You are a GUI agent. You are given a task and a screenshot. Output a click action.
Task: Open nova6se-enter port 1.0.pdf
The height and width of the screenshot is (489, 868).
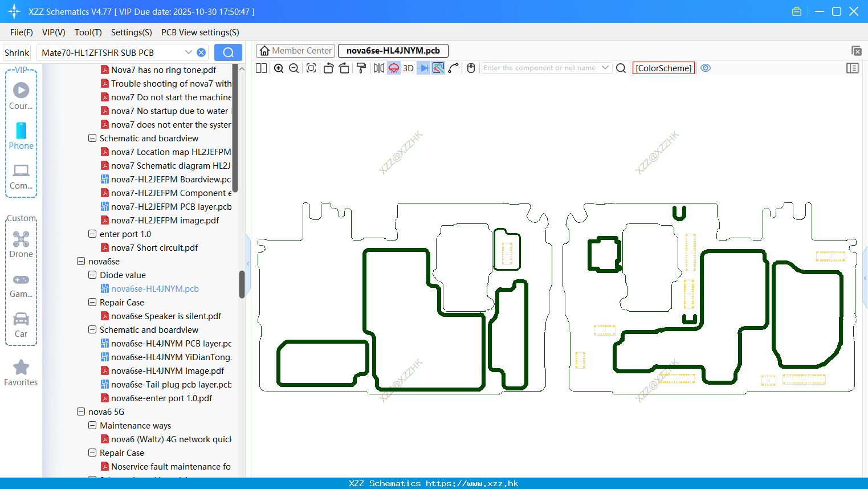point(161,398)
